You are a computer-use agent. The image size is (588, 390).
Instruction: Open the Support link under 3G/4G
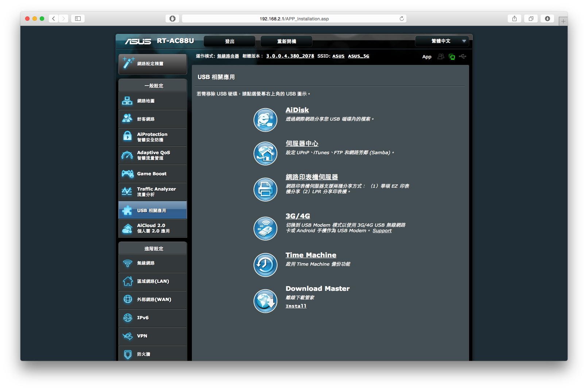[382, 231]
